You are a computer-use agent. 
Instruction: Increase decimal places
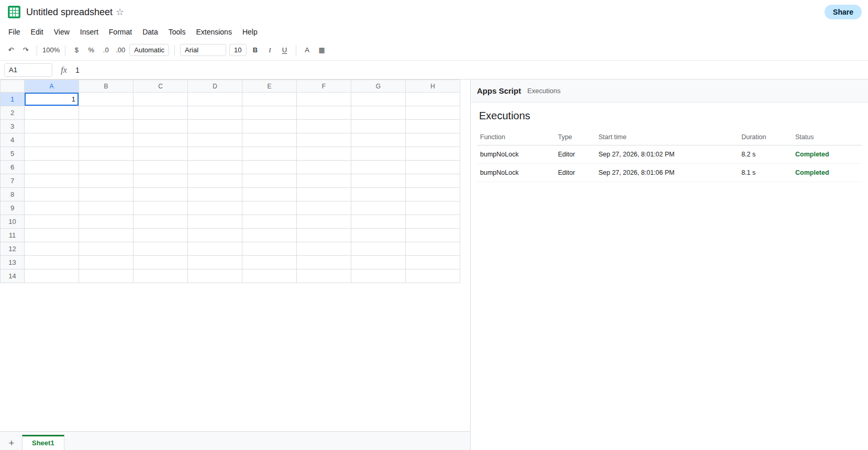tap(120, 50)
